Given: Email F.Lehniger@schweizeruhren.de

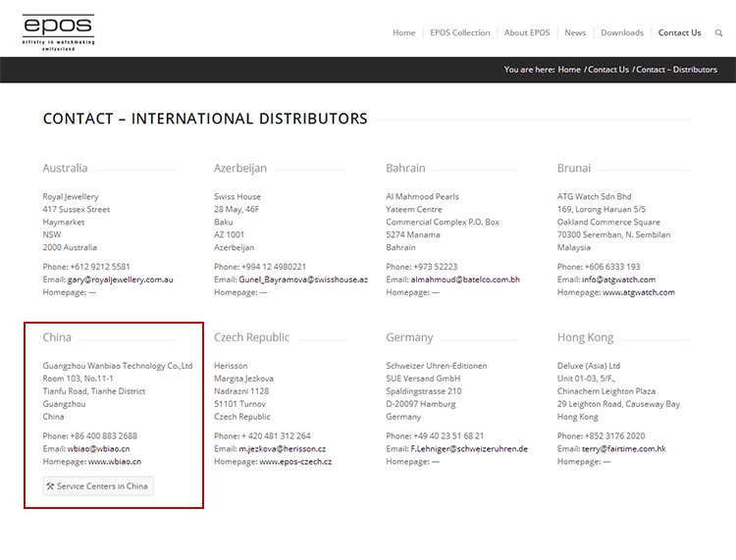Looking at the screenshot, I should 469,448.
